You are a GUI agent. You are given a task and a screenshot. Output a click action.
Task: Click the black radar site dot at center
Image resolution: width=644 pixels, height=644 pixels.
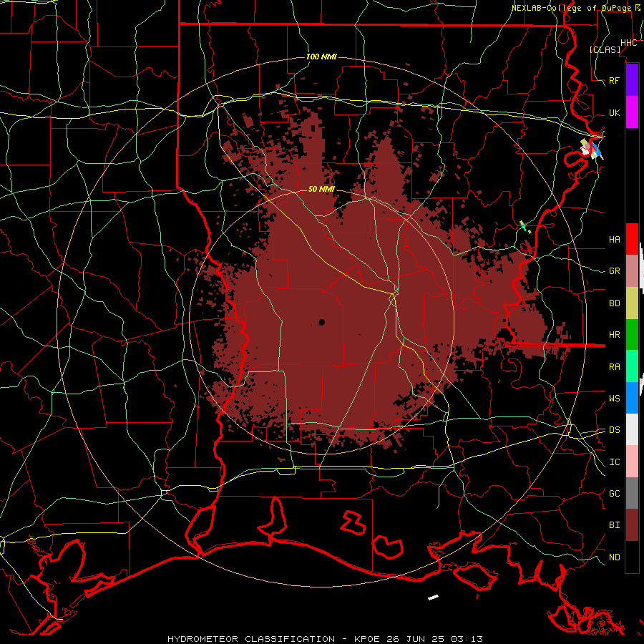[x=321, y=322]
